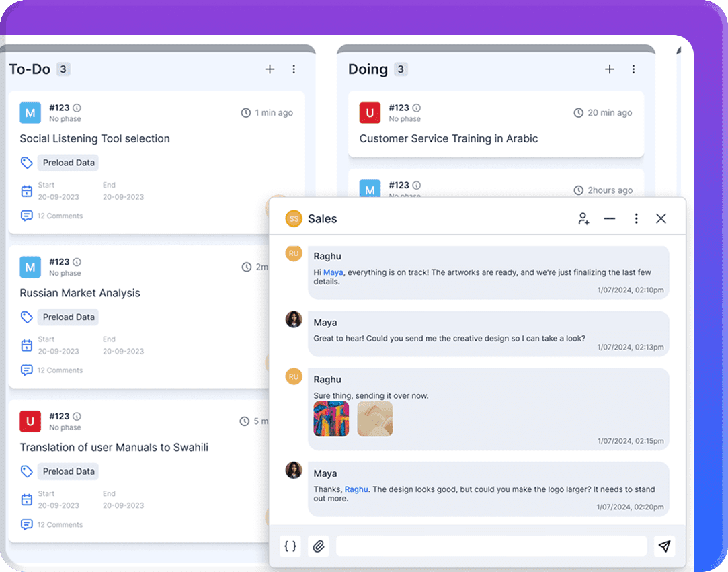728x572 pixels.
Task: Open the beige abstract image thumbnail
Action: click(374, 419)
